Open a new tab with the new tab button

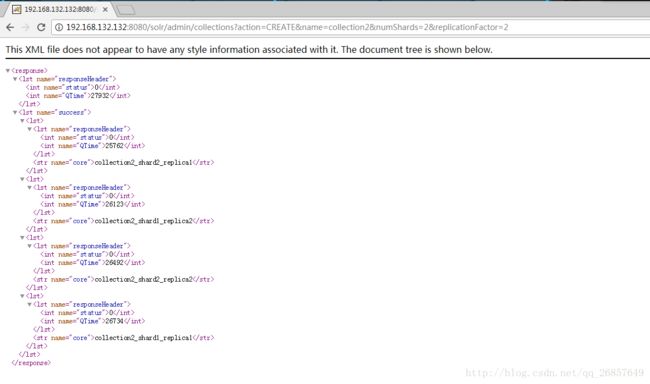click(x=125, y=10)
